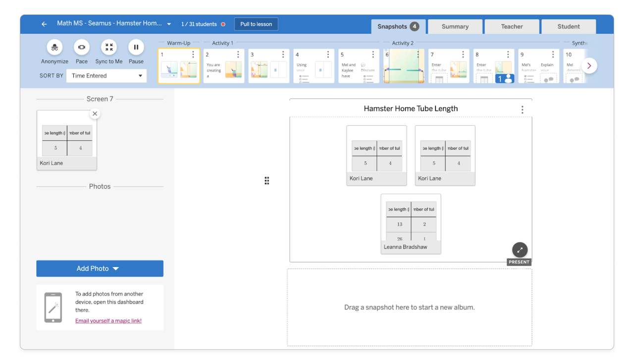Click the Present icon on the album
Image resolution: width=634 pixels, height=364 pixels.
click(x=519, y=250)
